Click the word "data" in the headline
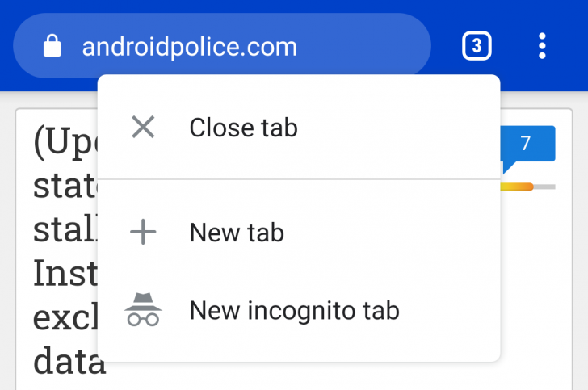Viewport: 588px width, 390px height. 69,363
